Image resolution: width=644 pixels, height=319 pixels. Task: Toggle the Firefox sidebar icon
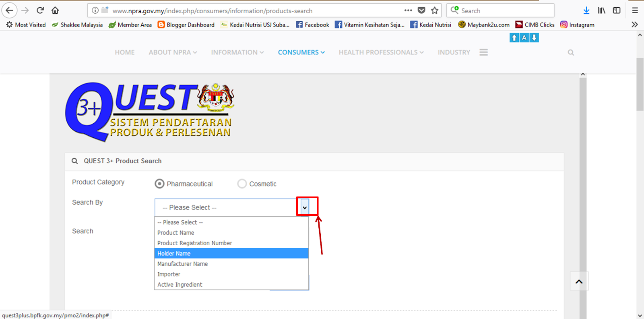pyautogui.click(x=617, y=10)
